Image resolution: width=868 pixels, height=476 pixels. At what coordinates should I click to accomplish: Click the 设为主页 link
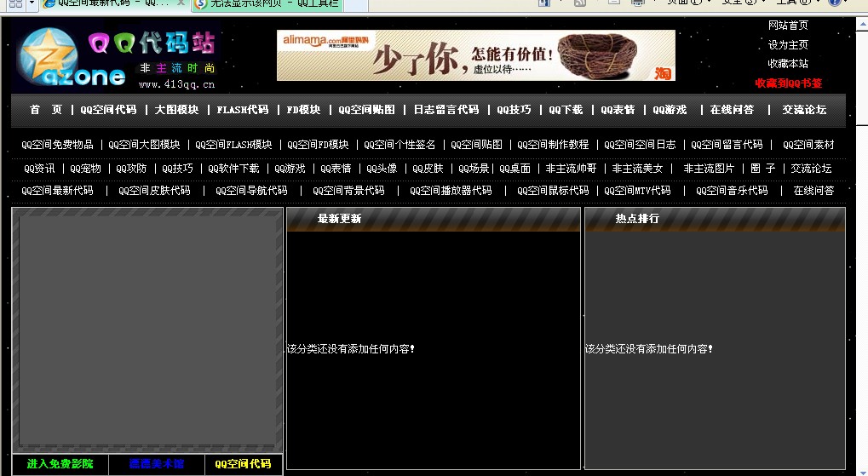(x=788, y=45)
